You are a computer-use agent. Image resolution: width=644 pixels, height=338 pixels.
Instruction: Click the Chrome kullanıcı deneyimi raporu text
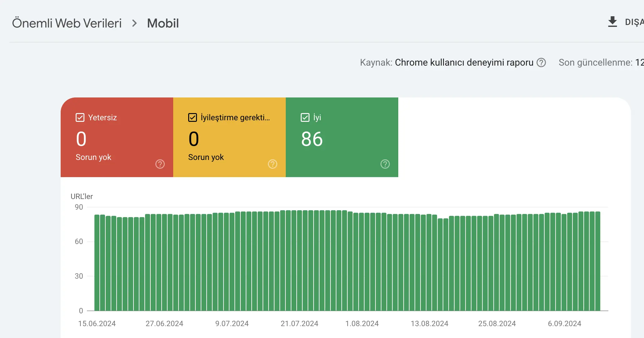(x=464, y=62)
